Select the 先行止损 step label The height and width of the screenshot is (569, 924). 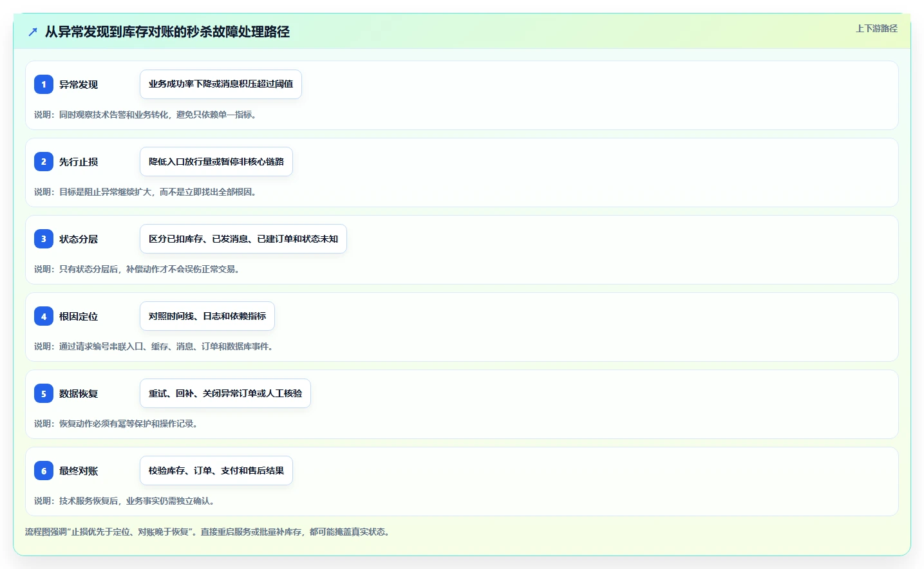pos(79,162)
